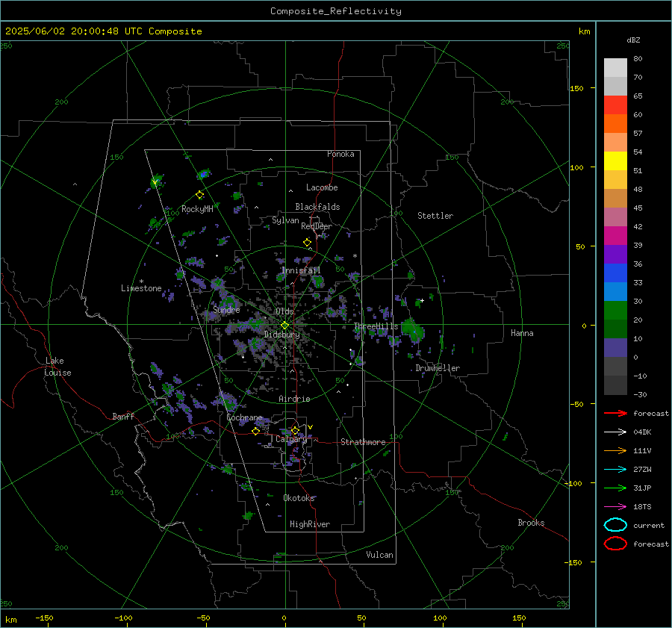Click the Brooks label
This screenshot has width=672, height=628.
531,523
